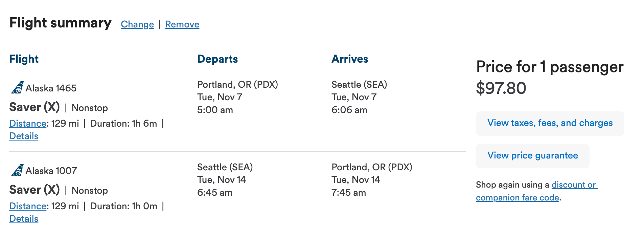Click the Alaska 1007 flight number

click(51, 171)
